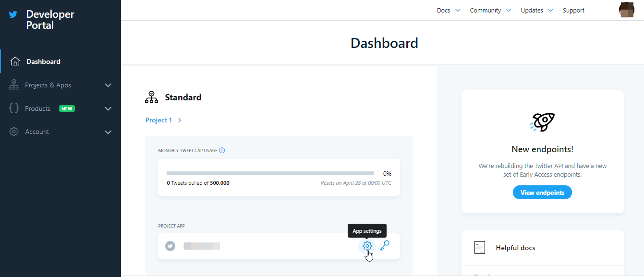The height and width of the screenshot is (277, 644).
Task: Click the Account gear icon in sidebar
Action: tap(14, 132)
